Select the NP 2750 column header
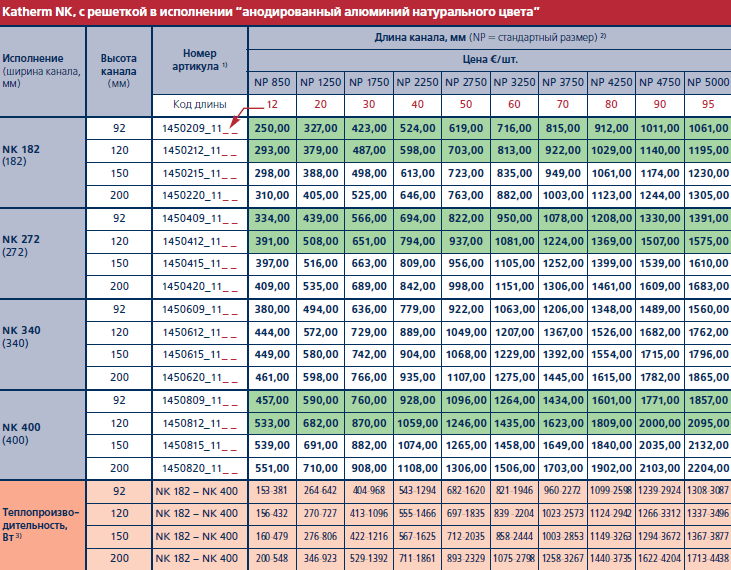Screen dimensions: 731x570 (x=466, y=82)
